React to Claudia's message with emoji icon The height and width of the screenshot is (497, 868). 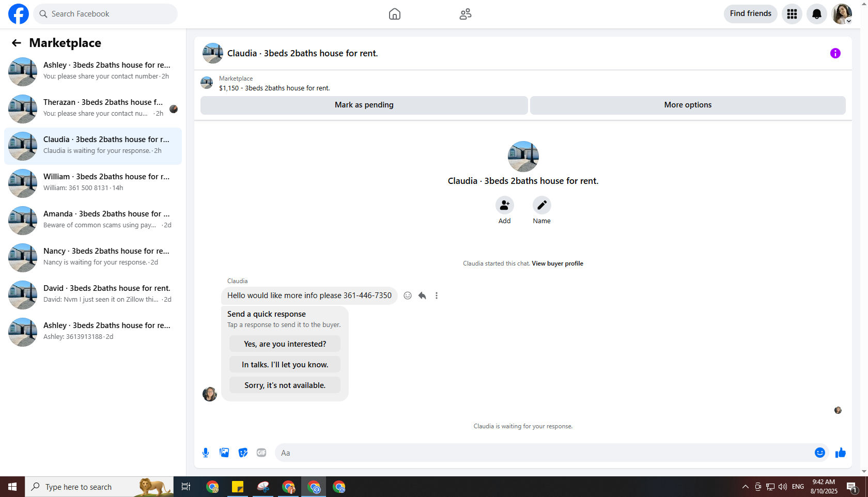coord(408,296)
